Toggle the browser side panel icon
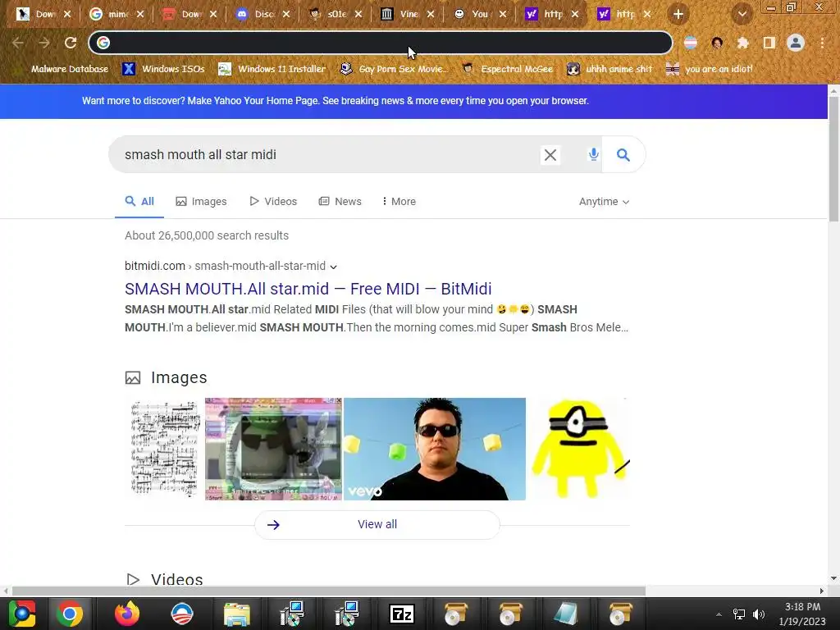 coord(769,43)
